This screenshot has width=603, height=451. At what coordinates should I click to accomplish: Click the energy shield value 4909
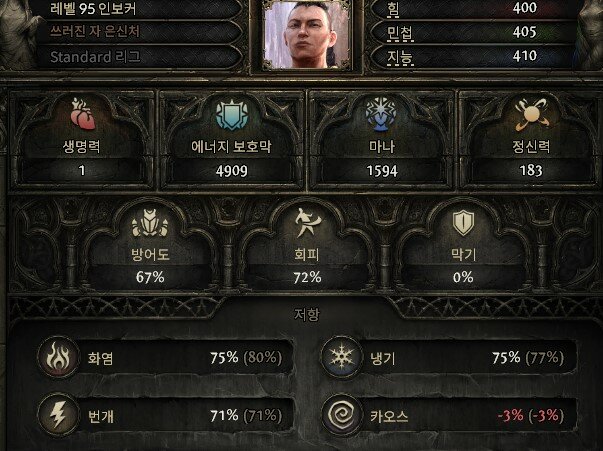point(232,171)
